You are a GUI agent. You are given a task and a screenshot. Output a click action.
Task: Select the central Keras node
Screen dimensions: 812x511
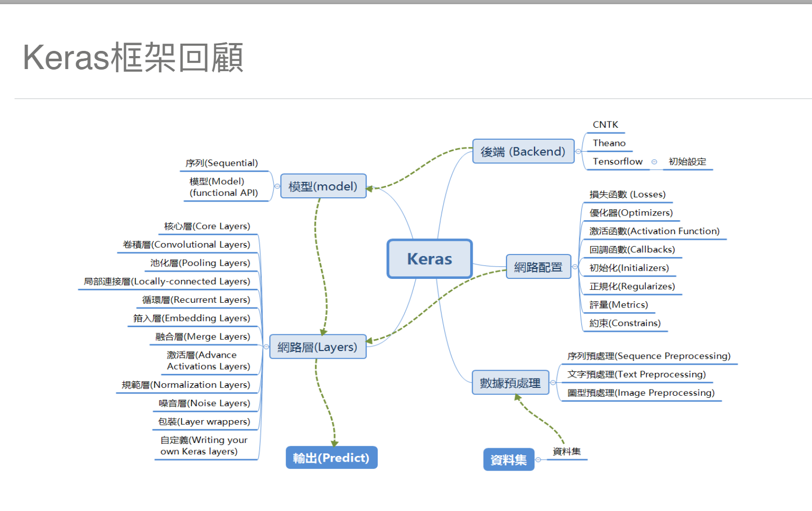coord(430,259)
